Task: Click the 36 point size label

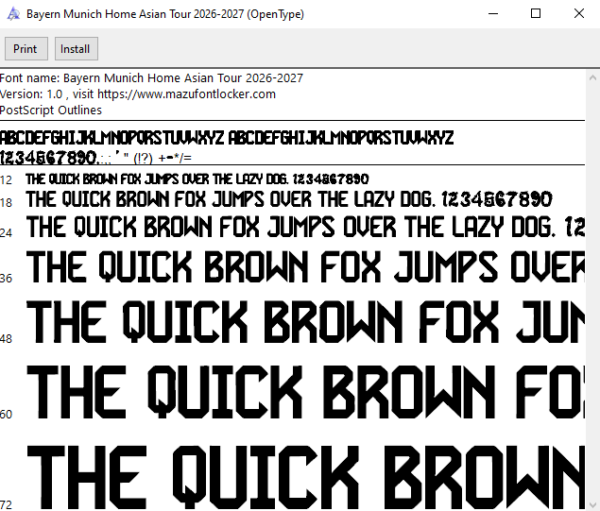Action: pos(6,278)
